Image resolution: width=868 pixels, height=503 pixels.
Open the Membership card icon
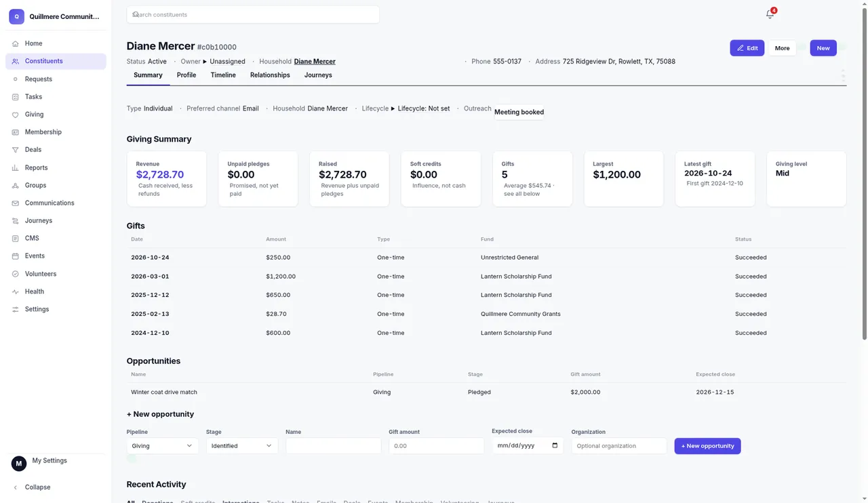pos(15,132)
